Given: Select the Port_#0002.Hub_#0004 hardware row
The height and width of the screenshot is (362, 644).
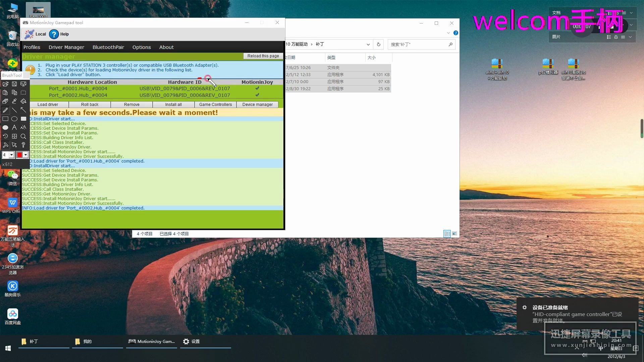Looking at the screenshot, I should [153, 95].
